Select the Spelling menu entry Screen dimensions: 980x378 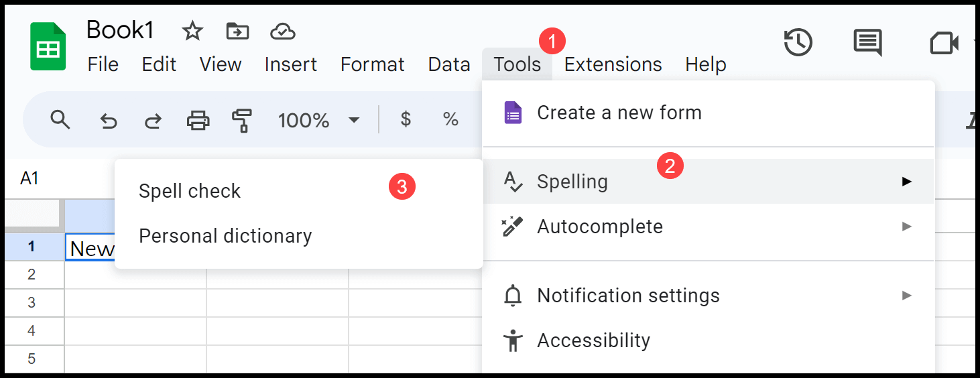click(709, 182)
